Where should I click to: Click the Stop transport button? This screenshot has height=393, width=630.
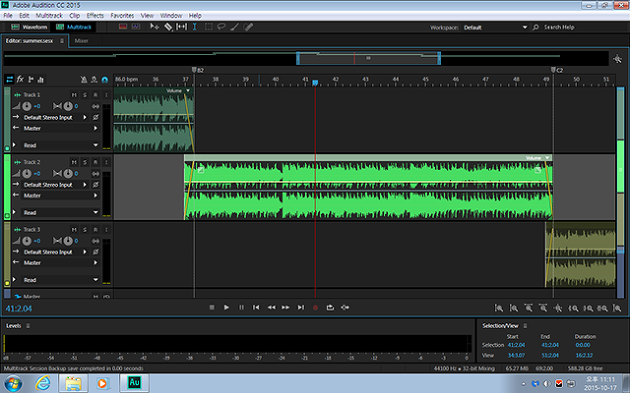(212, 307)
